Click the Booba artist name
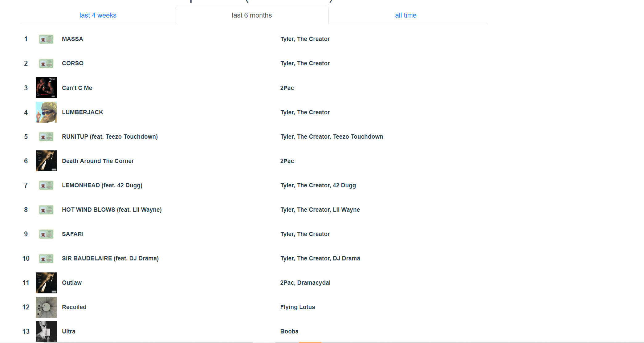This screenshot has height=343, width=644. (x=289, y=331)
